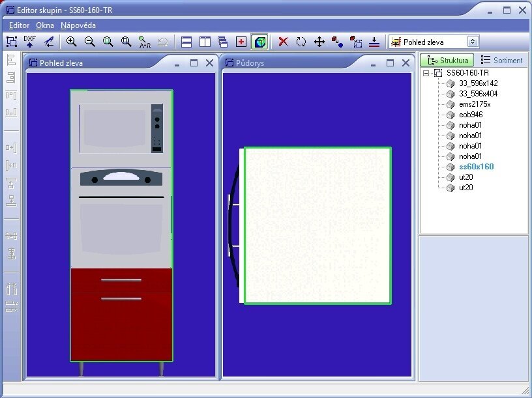Open the Editor menu

pyautogui.click(x=19, y=25)
